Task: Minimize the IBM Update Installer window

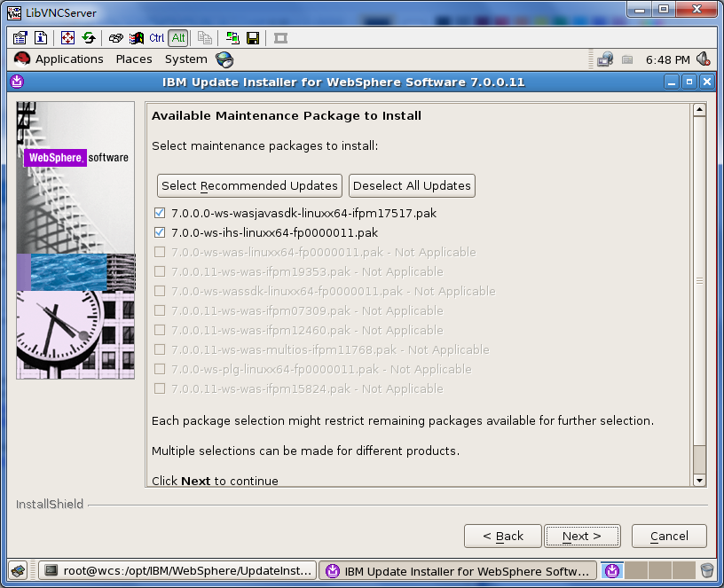Action: coord(672,82)
